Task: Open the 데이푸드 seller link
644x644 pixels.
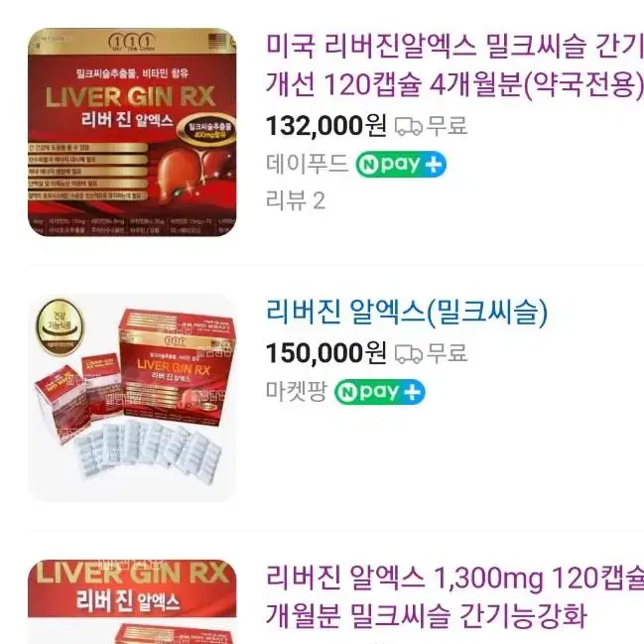Action: click(x=307, y=164)
